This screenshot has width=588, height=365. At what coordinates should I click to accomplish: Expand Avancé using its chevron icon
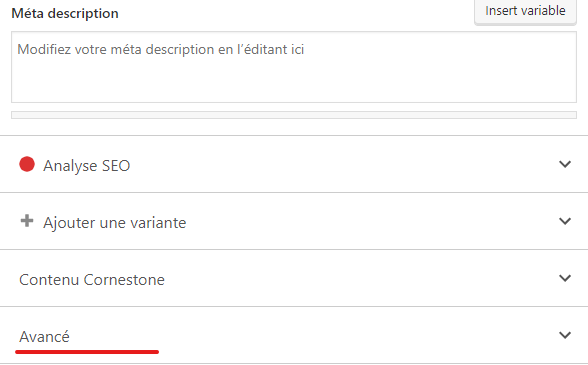[x=565, y=335]
